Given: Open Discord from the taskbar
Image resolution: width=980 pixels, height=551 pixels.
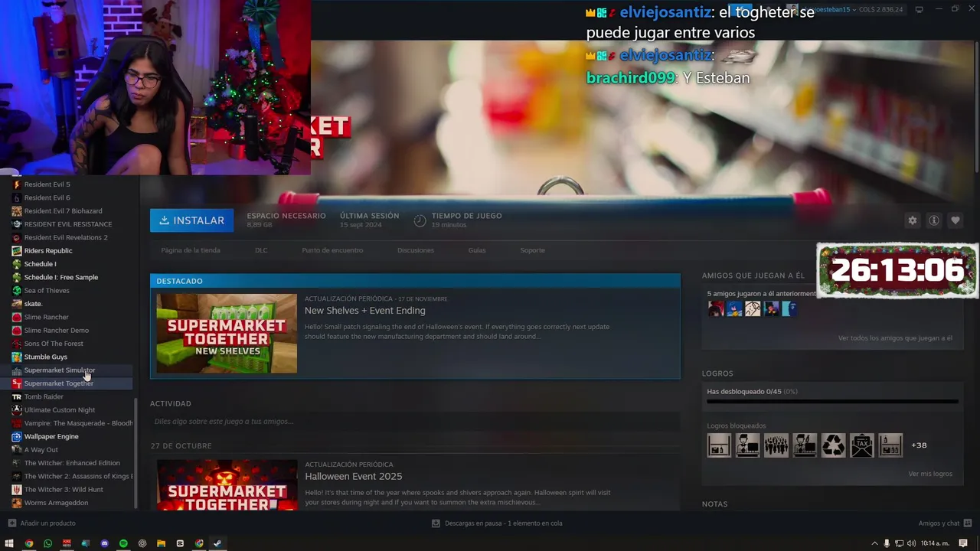Looking at the screenshot, I should [105, 543].
